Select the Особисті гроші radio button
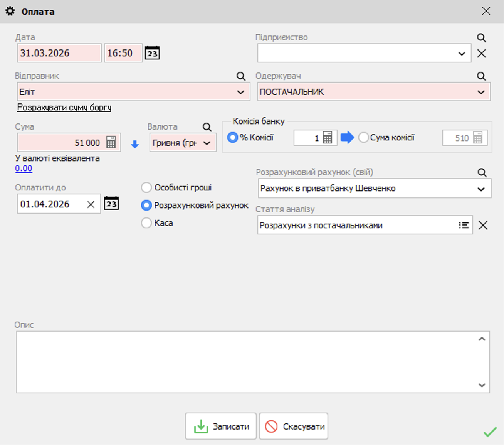The width and height of the screenshot is (504, 445). click(x=146, y=188)
